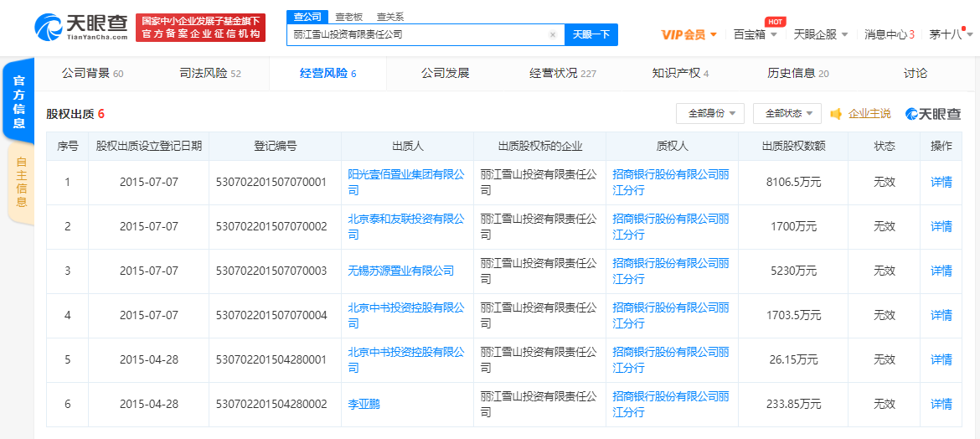980x439 pixels.
Task: Open 北京中书投资控股有限公司 link in row 5
Action: tap(406, 359)
